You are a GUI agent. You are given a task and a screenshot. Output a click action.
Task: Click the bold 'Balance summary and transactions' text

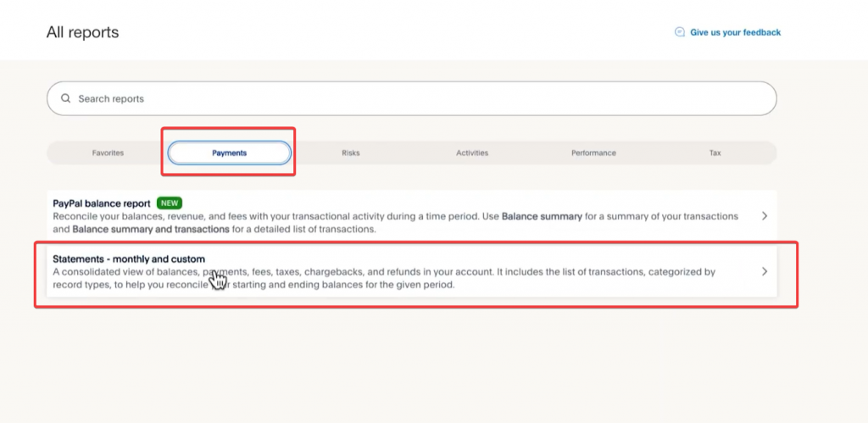coord(151,229)
